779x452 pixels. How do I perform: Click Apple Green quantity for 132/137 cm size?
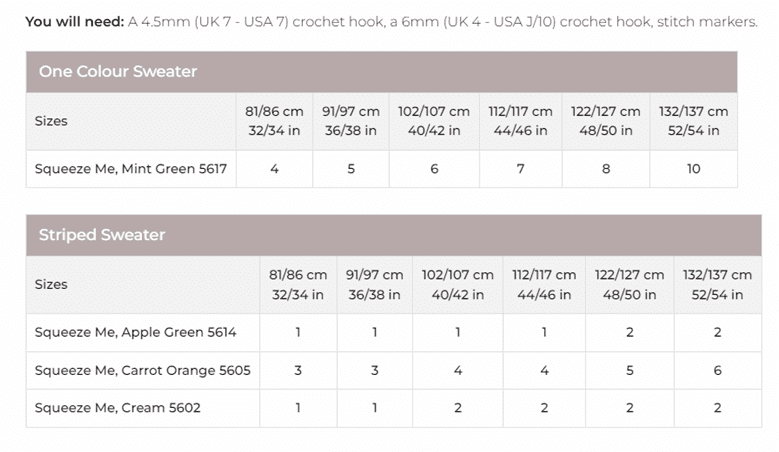pos(718,332)
